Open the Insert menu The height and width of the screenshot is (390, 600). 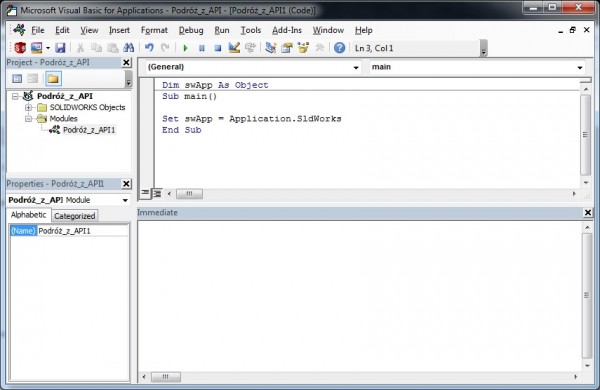tap(119, 30)
